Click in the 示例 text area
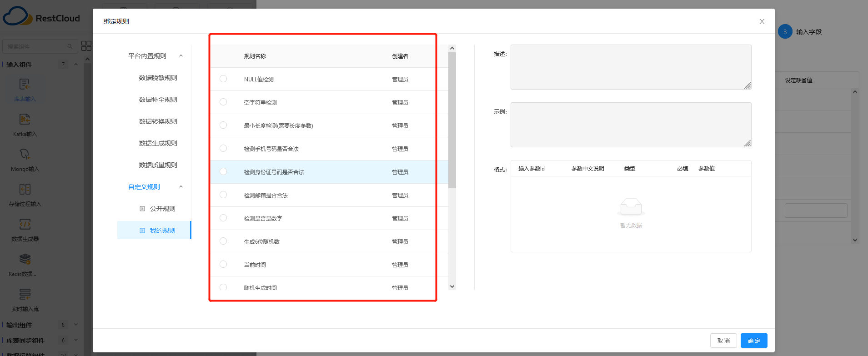Screen dimensions: 868x356 point(631,125)
